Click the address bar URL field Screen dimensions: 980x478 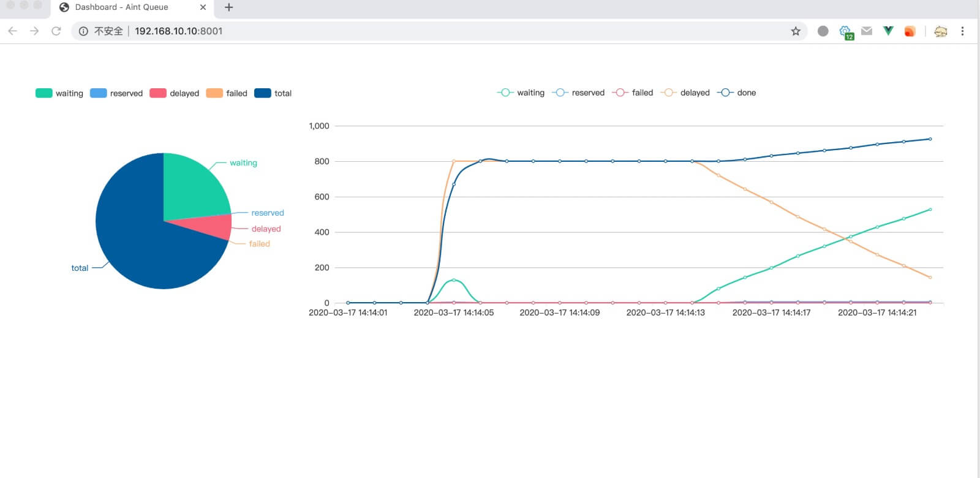[429, 31]
